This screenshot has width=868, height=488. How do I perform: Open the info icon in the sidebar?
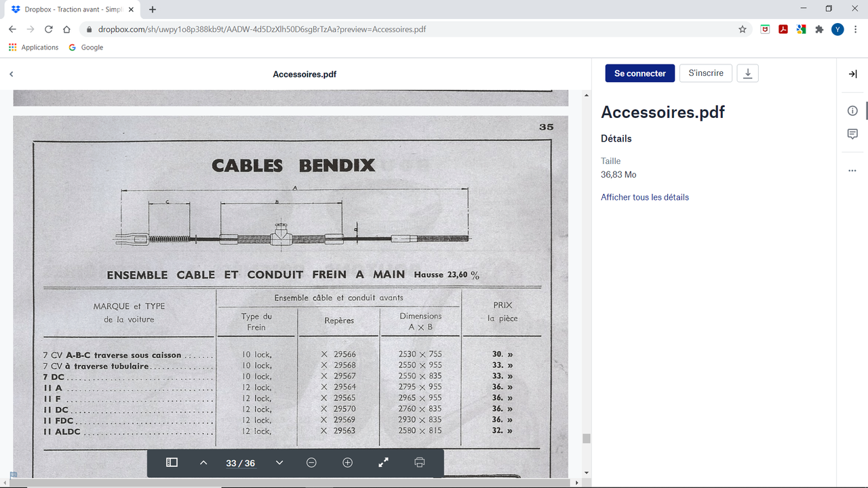point(852,110)
